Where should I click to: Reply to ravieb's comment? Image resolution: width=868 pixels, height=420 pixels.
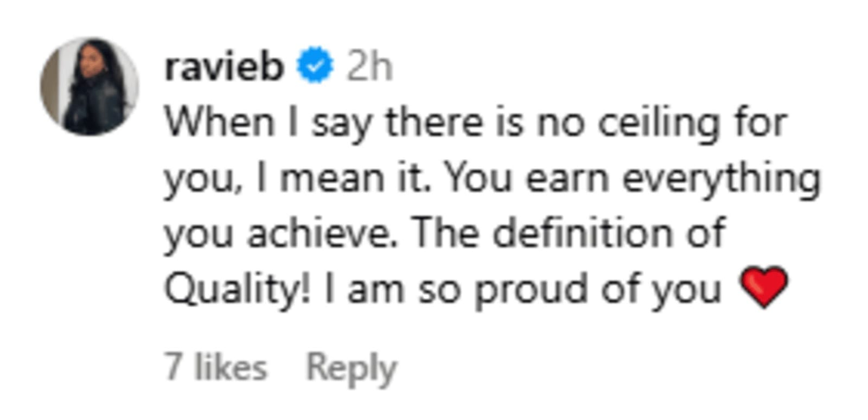click(x=352, y=368)
